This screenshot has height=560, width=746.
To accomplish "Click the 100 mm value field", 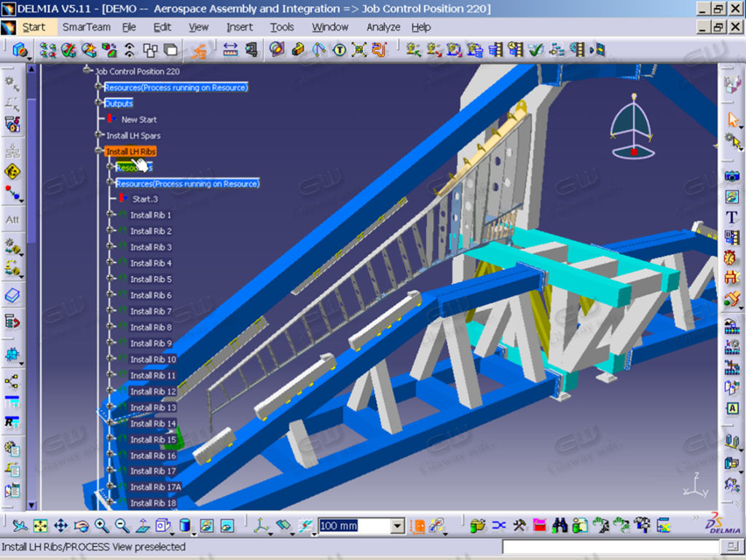I will (x=355, y=526).
